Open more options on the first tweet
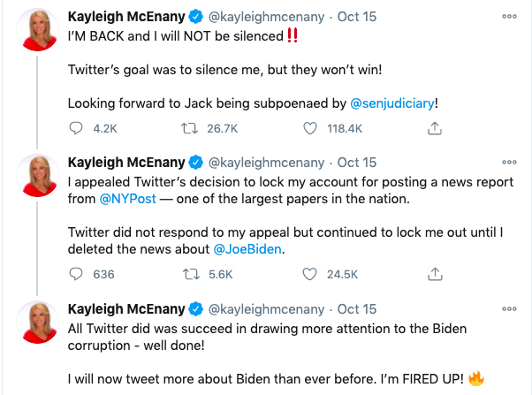The height and width of the screenshot is (395, 532). (x=509, y=17)
